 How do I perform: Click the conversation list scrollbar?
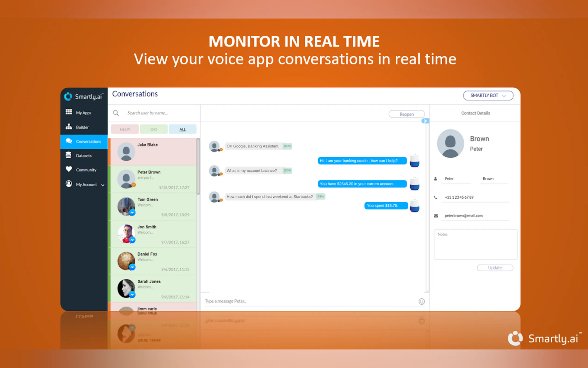click(198, 166)
